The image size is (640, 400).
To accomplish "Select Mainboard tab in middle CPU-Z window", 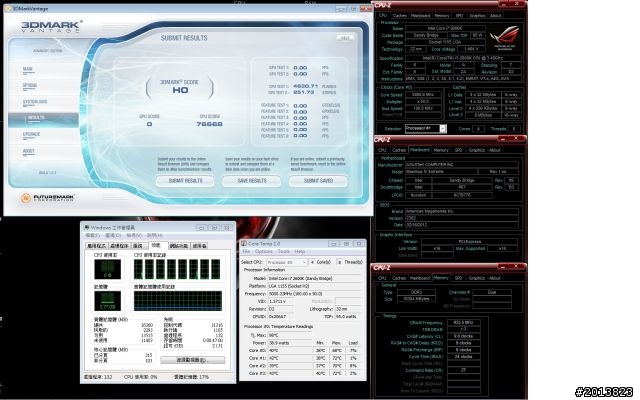I will coord(420,150).
